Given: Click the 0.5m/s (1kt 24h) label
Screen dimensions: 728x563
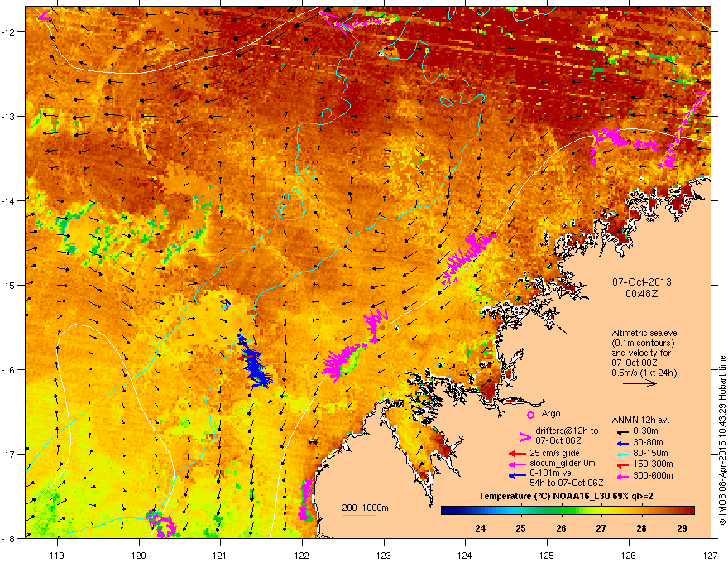Looking at the screenshot, I should [644, 373].
